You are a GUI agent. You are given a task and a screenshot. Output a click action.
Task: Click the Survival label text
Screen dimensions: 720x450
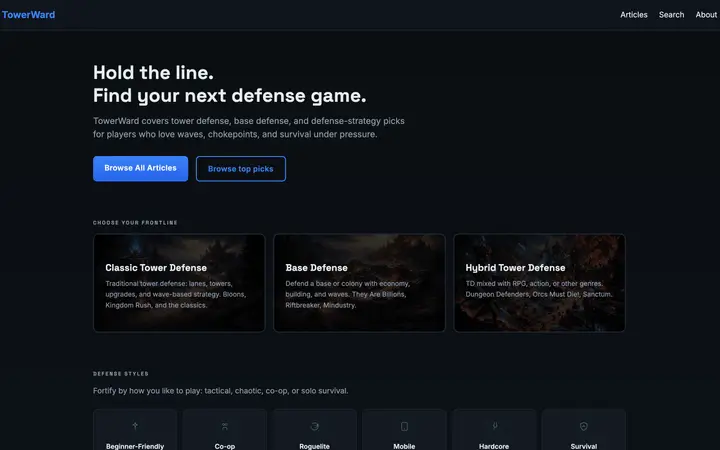[584, 446]
